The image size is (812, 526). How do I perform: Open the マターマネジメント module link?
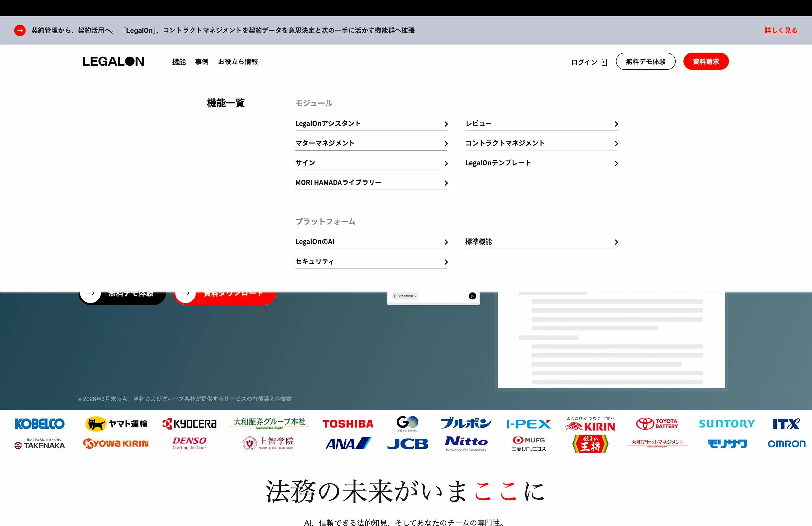click(x=371, y=143)
